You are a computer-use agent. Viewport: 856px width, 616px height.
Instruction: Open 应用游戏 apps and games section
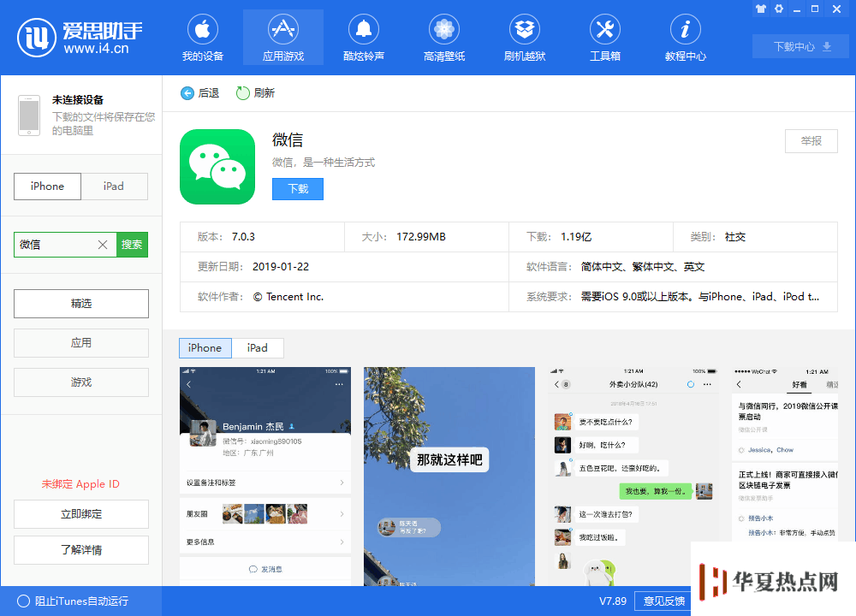point(282,38)
